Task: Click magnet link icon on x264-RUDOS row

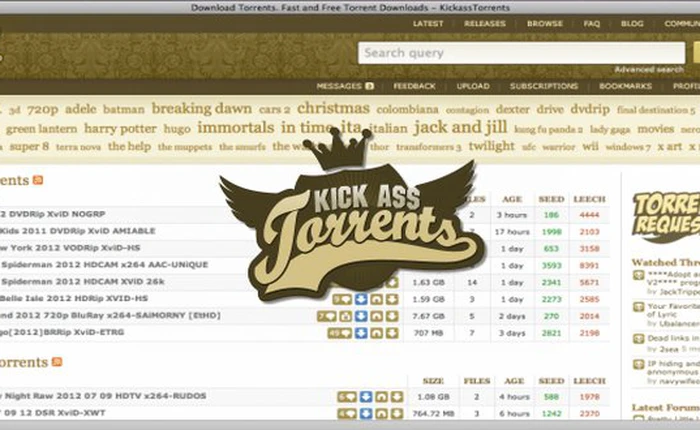Action: point(382,397)
